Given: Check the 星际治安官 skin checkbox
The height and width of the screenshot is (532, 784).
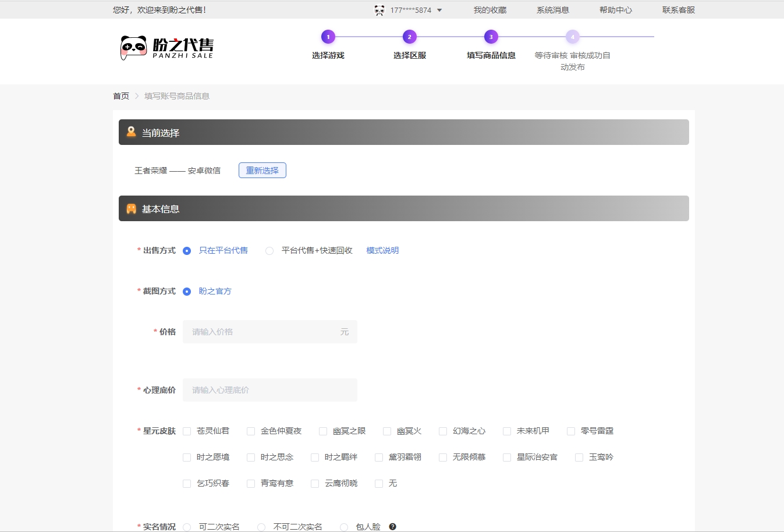Looking at the screenshot, I should tap(507, 457).
